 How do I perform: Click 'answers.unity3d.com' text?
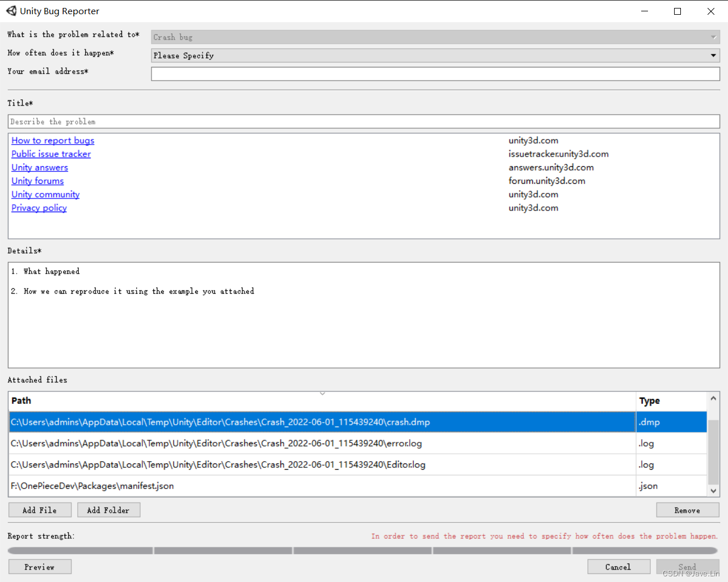[551, 167]
